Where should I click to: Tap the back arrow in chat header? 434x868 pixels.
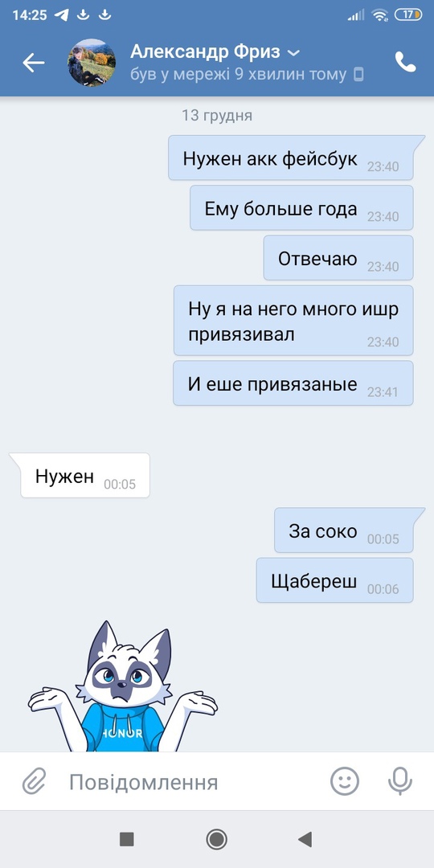[33, 63]
